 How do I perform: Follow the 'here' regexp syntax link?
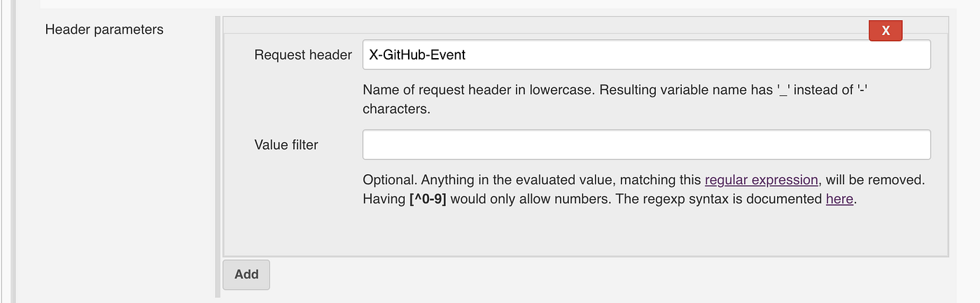(x=839, y=199)
